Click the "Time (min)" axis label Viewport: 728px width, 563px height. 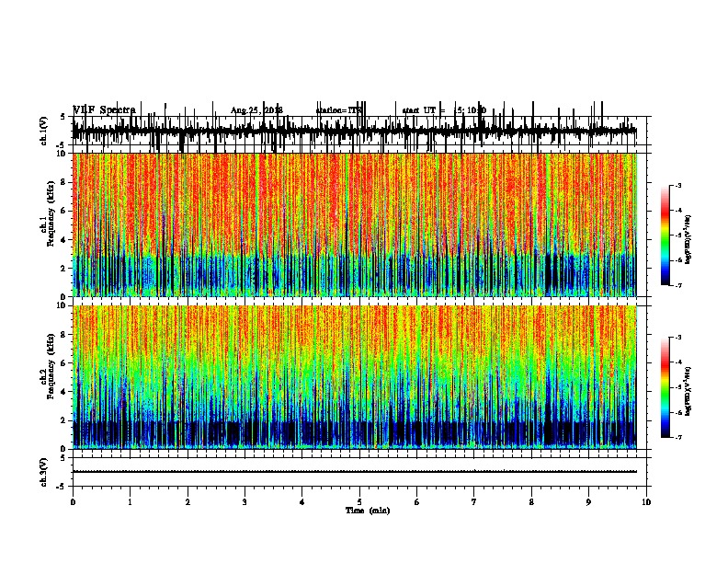pos(368,511)
